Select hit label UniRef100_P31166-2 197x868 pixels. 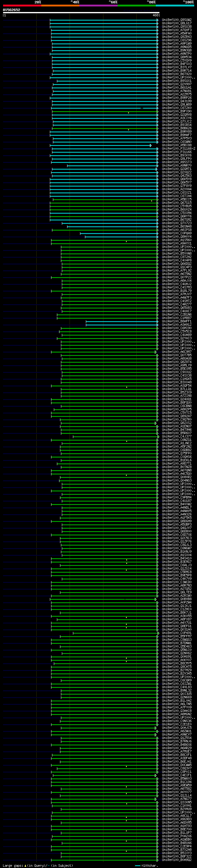coord(179,149)
